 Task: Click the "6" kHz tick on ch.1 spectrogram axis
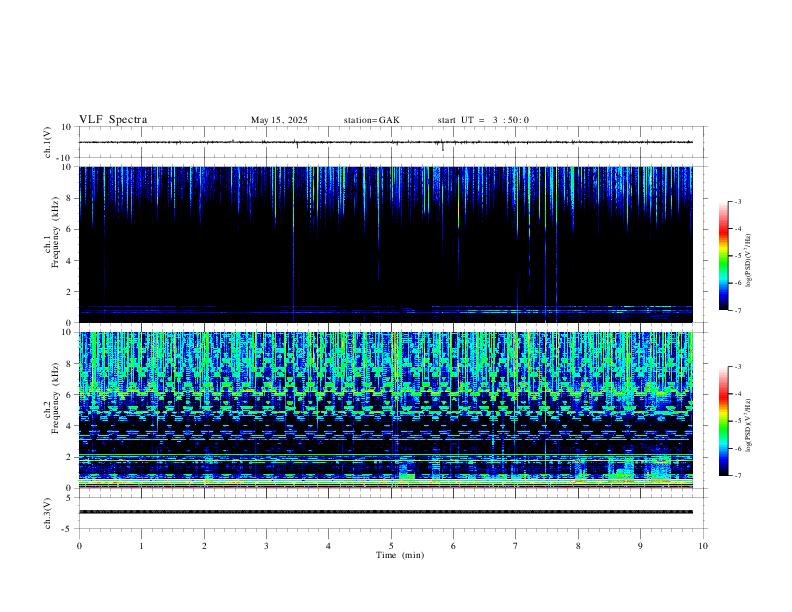pos(69,229)
